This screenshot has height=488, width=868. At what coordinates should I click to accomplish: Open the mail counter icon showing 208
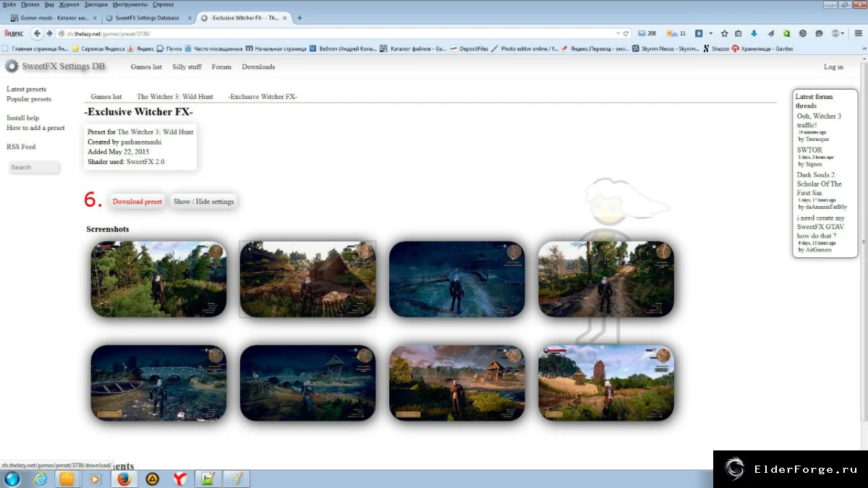click(x=647, y=33)
